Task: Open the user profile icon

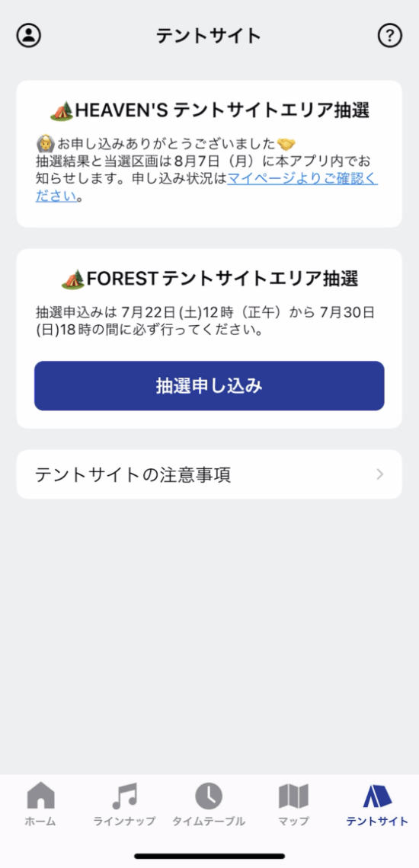Action: click(x=29, y=36)
